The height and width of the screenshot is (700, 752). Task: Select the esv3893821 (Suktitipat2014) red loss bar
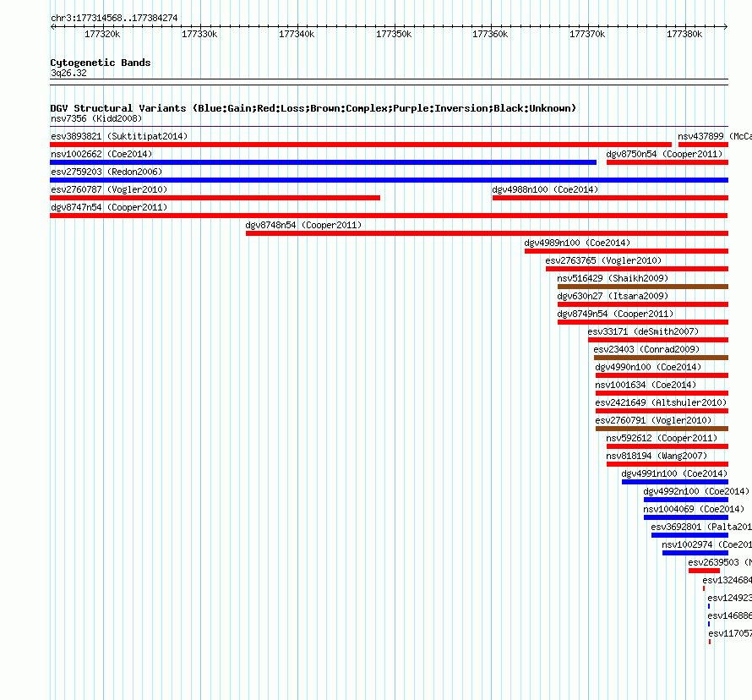pos(361,145)
